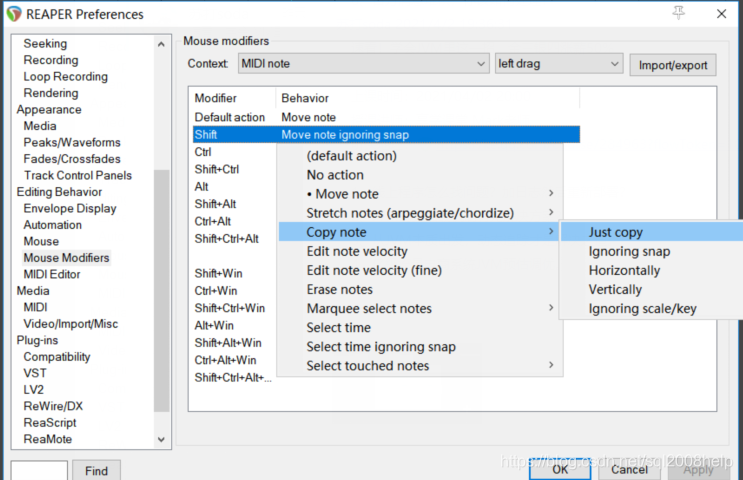Click the sidebar scroll down arrow
The width and height of the screenshot is (743, 480).
point(161,439)
